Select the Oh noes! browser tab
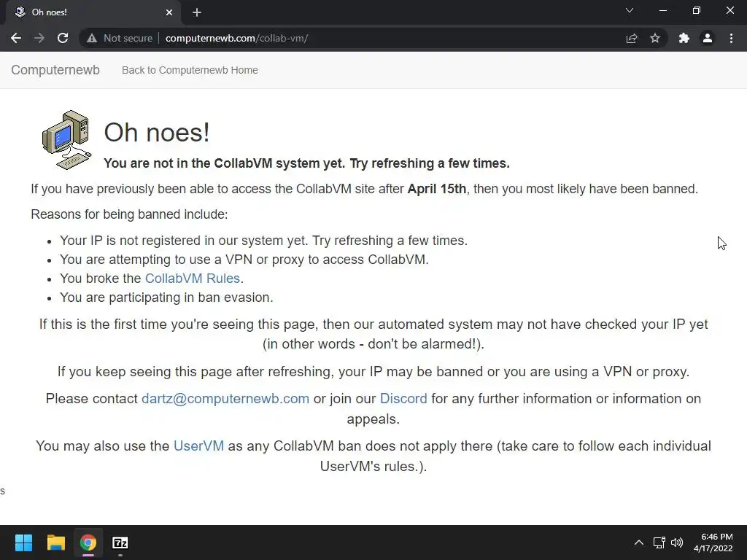 93,12
